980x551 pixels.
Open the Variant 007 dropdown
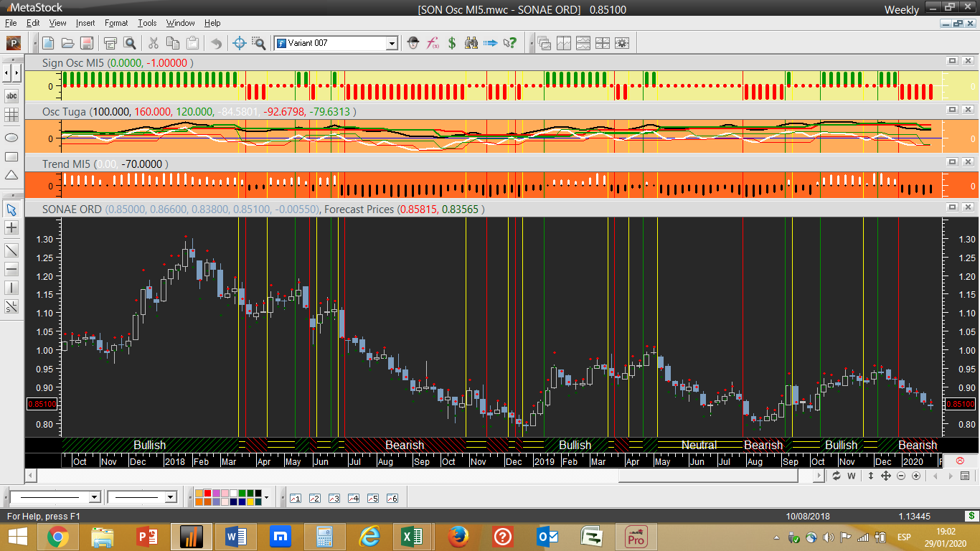392,43
